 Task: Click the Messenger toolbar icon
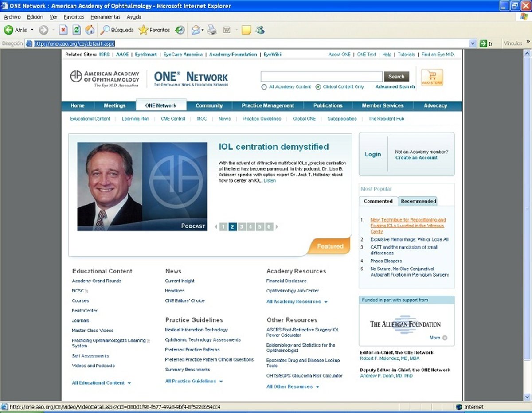[x=260, y=30]
